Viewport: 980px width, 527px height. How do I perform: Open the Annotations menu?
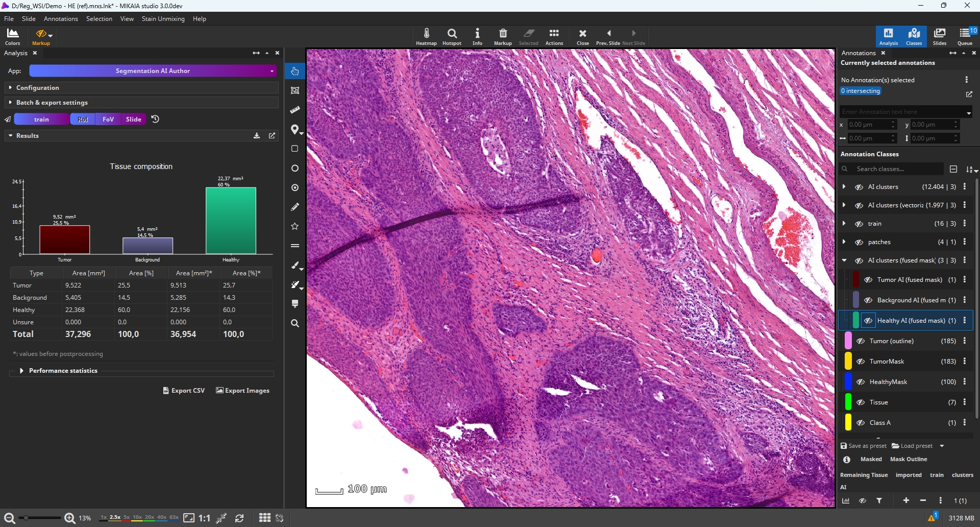tap(61, 19)
